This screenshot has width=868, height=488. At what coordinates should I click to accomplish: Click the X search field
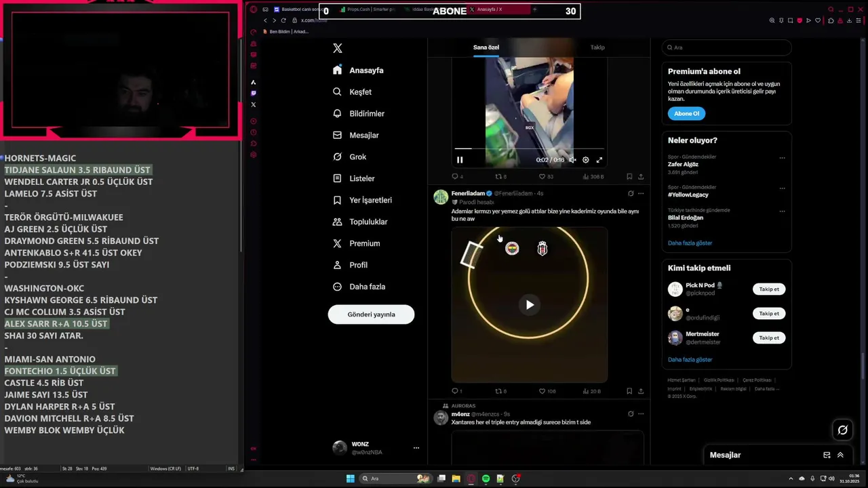click(x=726, y=47)
